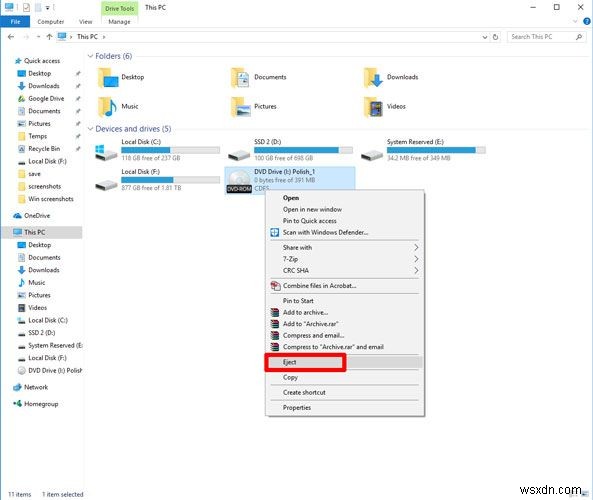593x500 pixels.
Task: Expand the Share with submenu arrow
Action: [416, 247]
